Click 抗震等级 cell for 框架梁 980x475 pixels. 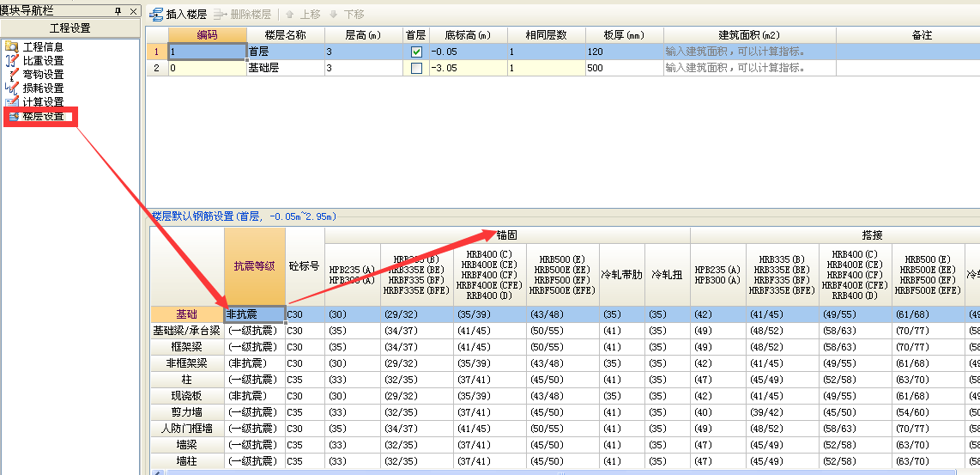point(255,347)
